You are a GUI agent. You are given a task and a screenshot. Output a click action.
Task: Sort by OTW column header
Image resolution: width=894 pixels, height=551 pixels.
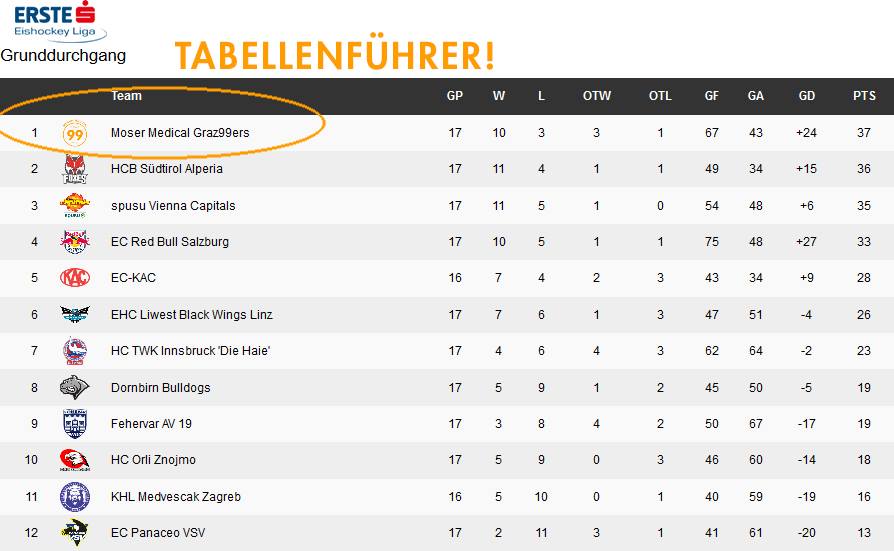click(x=596, y=96)
